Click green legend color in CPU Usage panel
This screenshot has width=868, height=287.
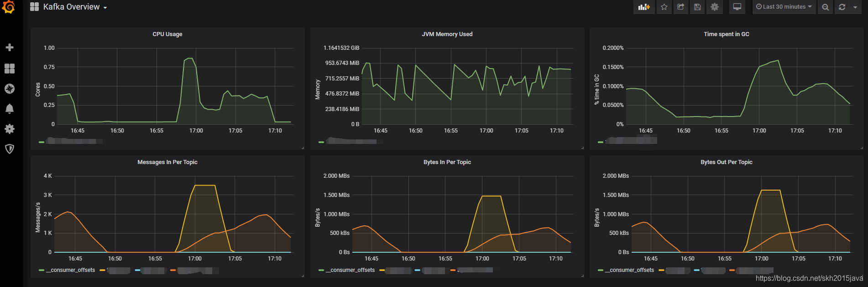point(42,142)
